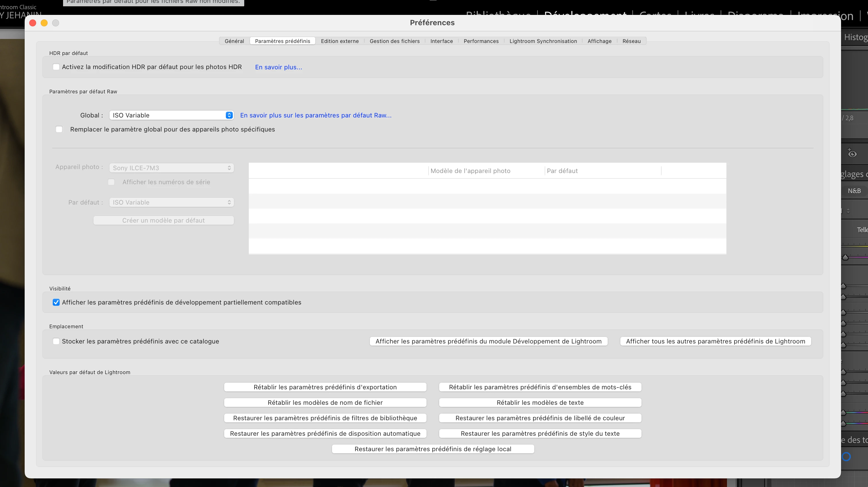
Task: Open the Appareil photo Sony ILCE-7M3 dropdown
Action: pos(171,168)
